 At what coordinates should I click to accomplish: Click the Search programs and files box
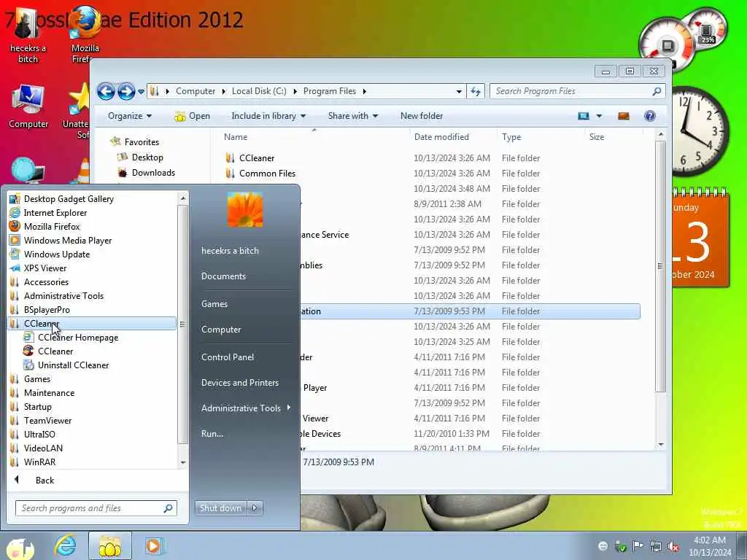point(96,508)
